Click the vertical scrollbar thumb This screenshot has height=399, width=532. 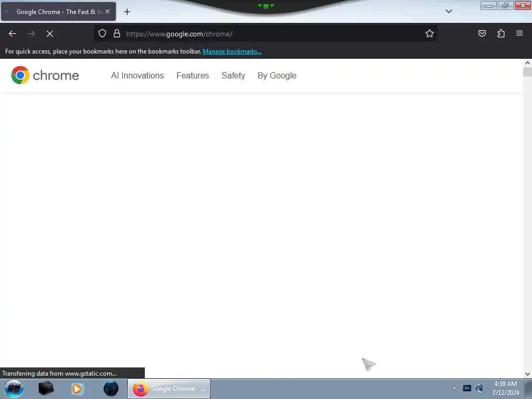click(x=527, y=72)
